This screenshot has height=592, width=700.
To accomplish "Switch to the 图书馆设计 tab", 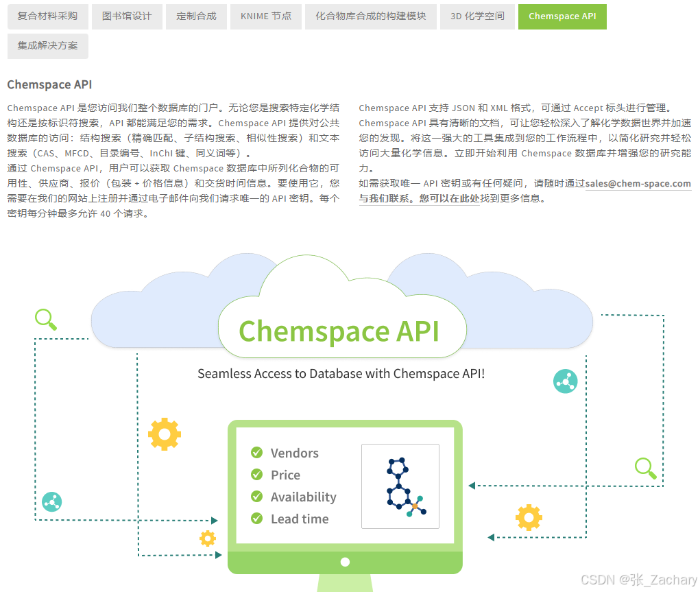I will click(128, 16).
